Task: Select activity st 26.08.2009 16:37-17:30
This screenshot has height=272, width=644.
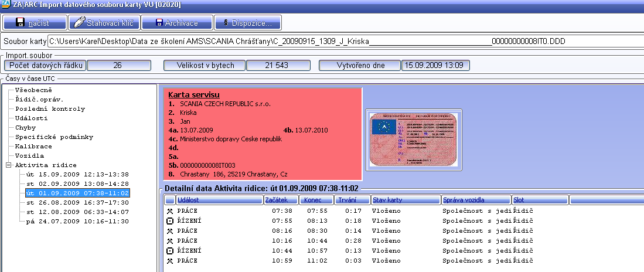Action: click(x=77, y=203)
